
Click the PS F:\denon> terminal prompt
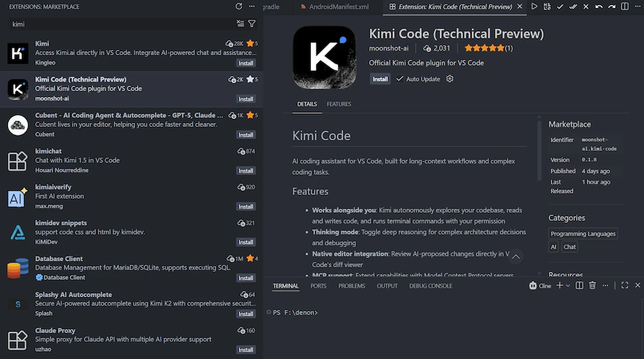point(295,312)
